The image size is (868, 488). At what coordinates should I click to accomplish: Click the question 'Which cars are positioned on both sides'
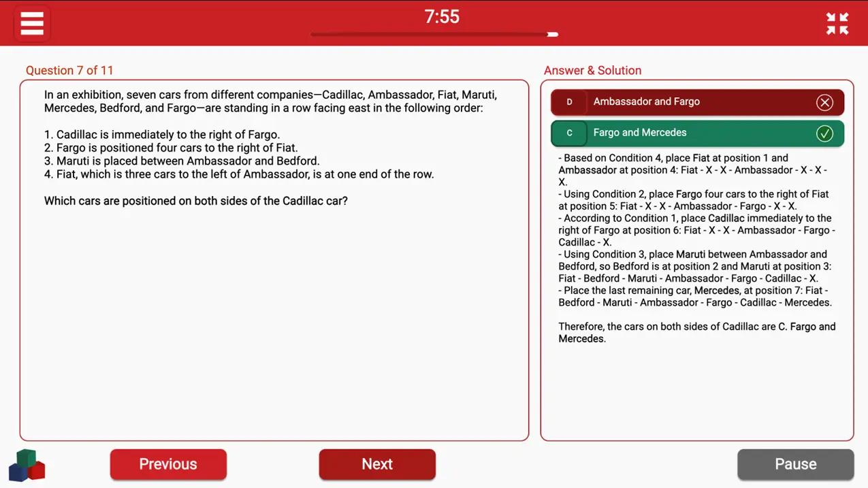point(196,201)
